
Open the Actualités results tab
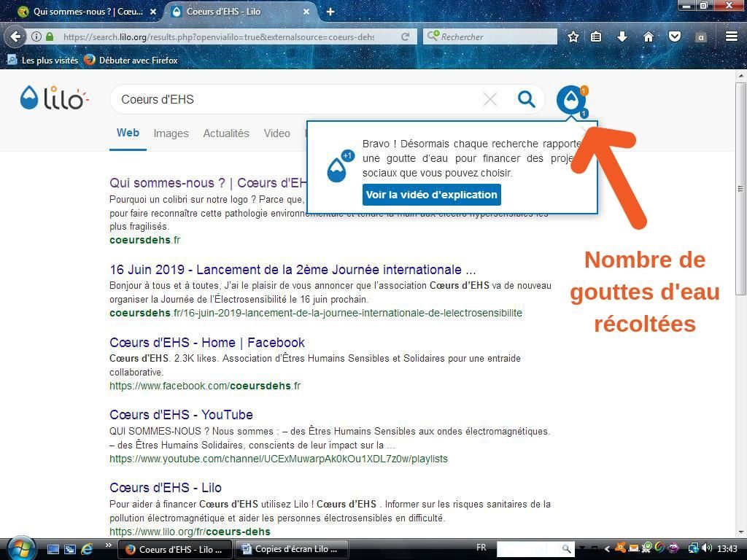coord(226,133)
